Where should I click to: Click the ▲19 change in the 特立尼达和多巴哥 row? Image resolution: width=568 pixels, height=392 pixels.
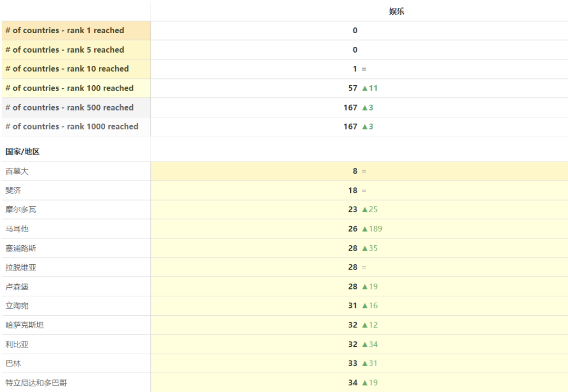[x=370, y=383]
